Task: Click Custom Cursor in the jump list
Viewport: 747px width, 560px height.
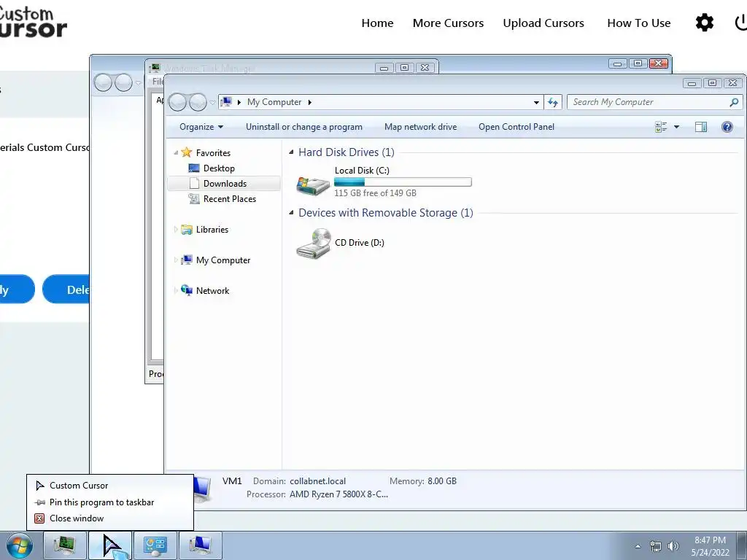Action: [x=79, y=485]
